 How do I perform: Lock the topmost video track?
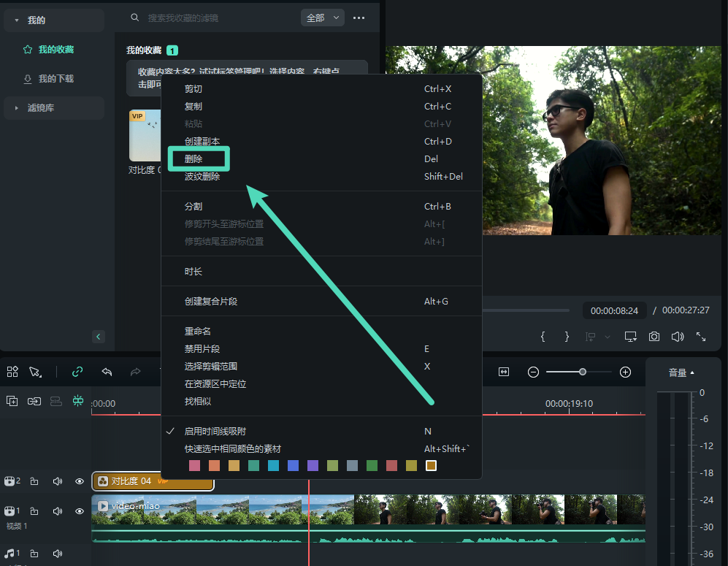coord(34,481)
